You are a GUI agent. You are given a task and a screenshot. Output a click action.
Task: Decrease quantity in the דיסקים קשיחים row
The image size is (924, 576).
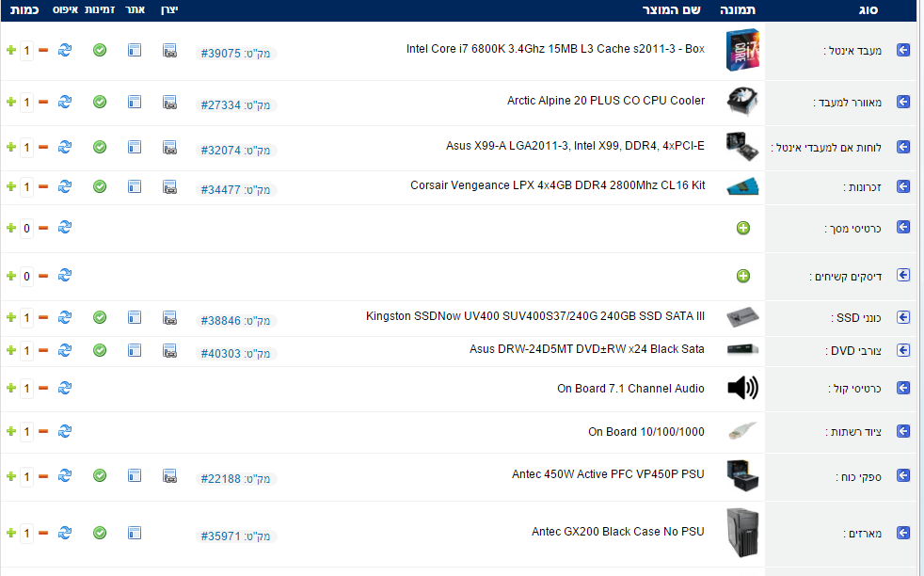pos(43,276)
